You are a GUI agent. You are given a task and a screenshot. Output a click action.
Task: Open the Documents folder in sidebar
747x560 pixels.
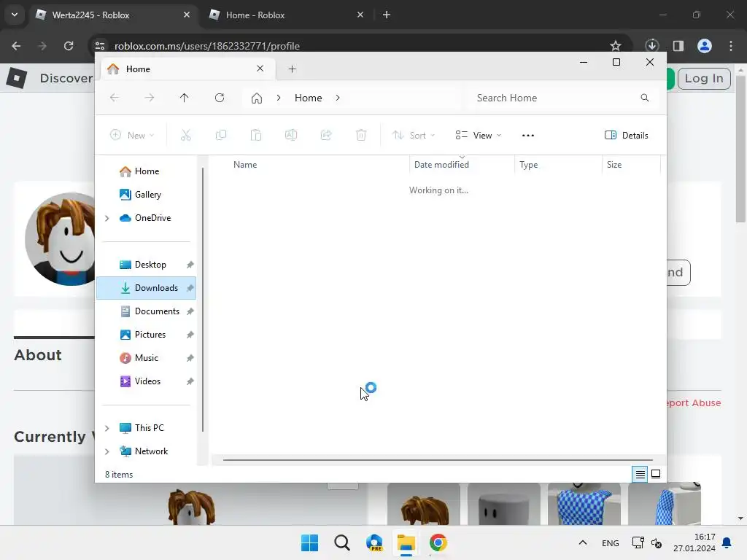point(146,311)
